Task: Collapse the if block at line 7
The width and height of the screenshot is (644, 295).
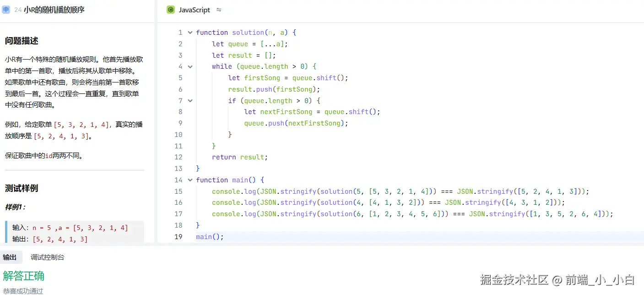Action: point(190,101)
